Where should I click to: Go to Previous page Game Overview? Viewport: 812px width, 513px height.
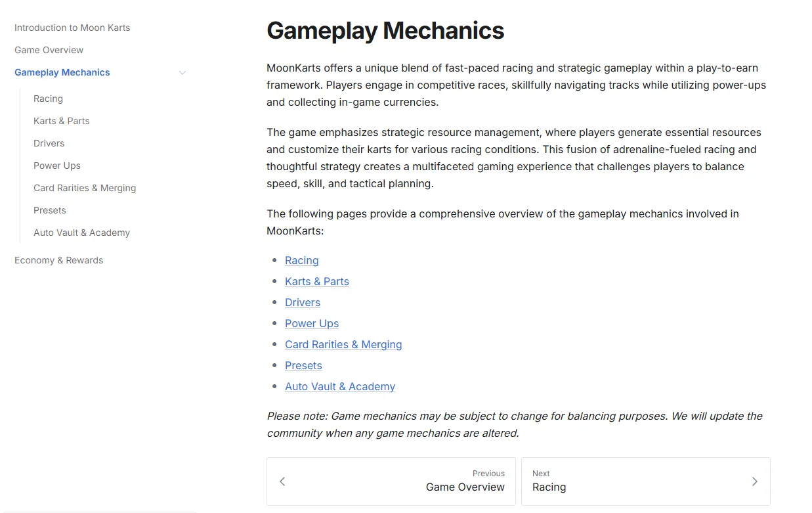391,481
